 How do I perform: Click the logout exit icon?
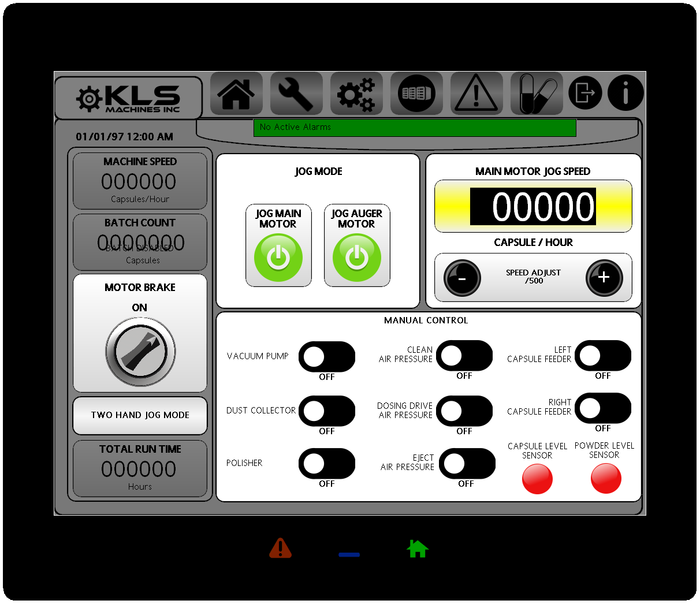(x=585, y=92)
